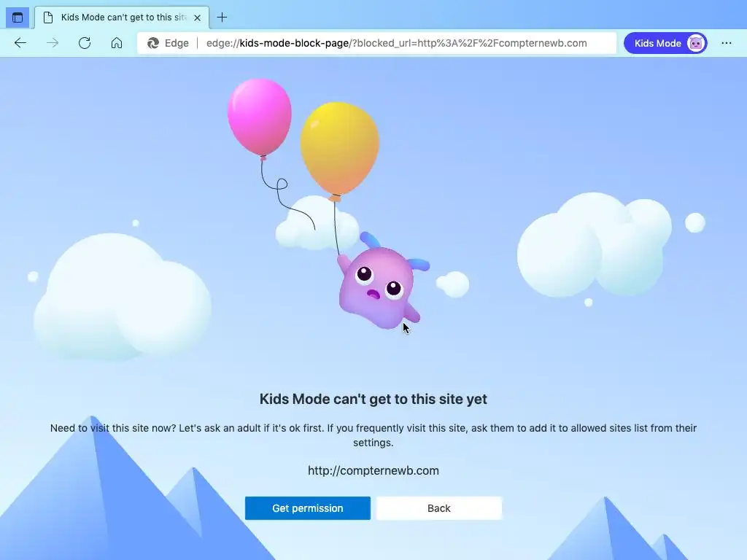Close the Kids Mode can't get to this site tab
The image size is (747, 560).
coord(197,17)
